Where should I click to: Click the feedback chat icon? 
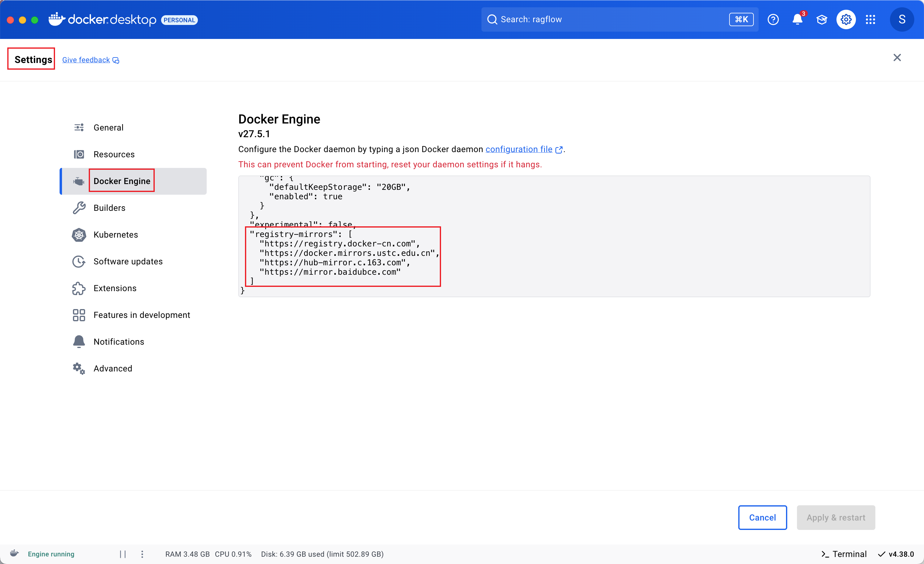click(116, 61)
